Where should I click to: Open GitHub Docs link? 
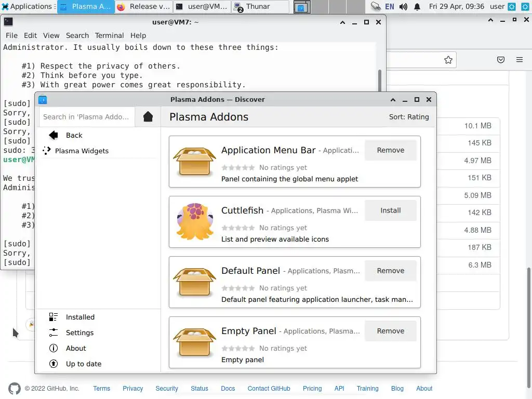point(228,389)
